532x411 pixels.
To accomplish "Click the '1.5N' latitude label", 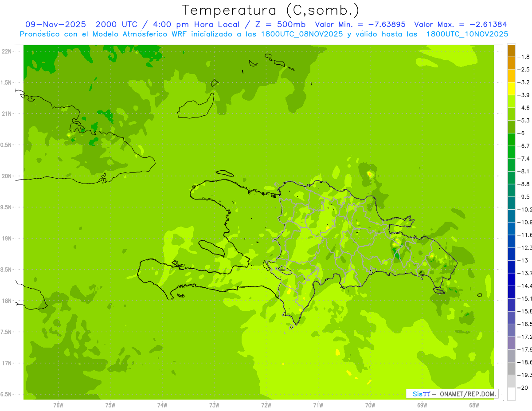I will [6, 82].
